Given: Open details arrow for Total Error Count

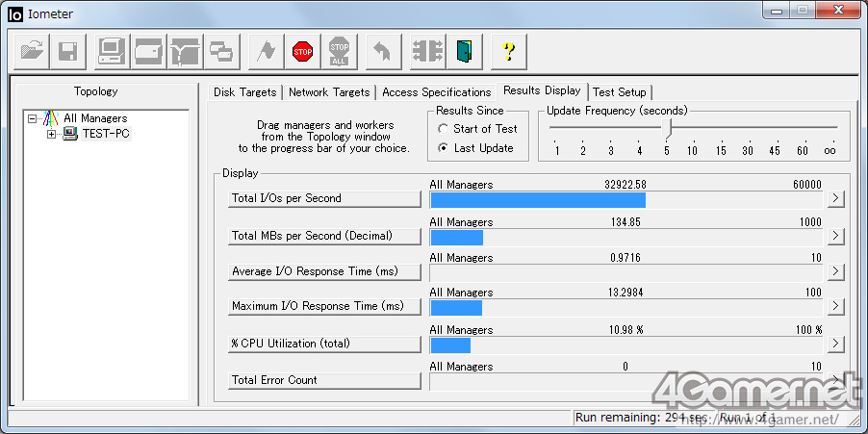Looking at the screenshot, I should pos(836,380).
